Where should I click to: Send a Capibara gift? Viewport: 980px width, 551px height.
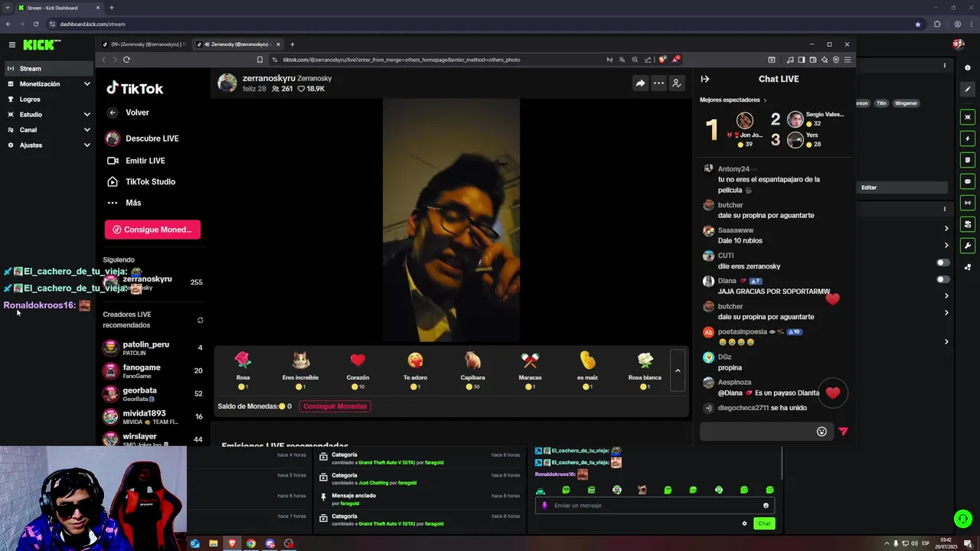click(x=472, y=370)
